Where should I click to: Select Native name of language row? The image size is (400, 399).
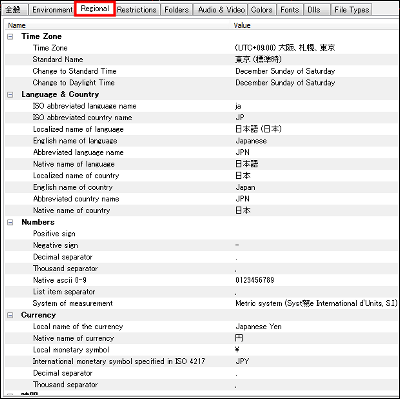[202, 164]
